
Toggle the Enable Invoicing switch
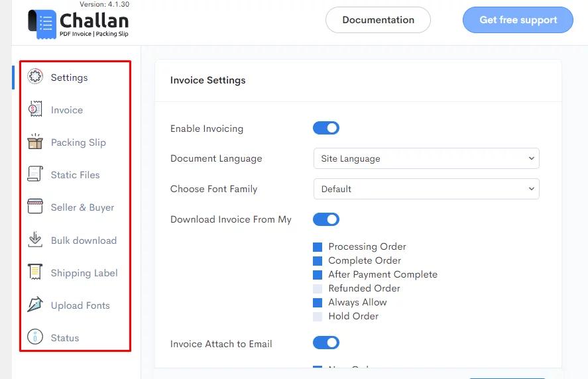tap(326, 128)
